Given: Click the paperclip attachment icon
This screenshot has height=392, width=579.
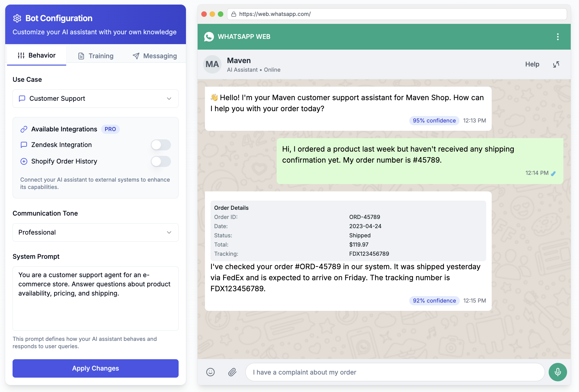Looking at the screenshot, I should click(x=233, y=372).
